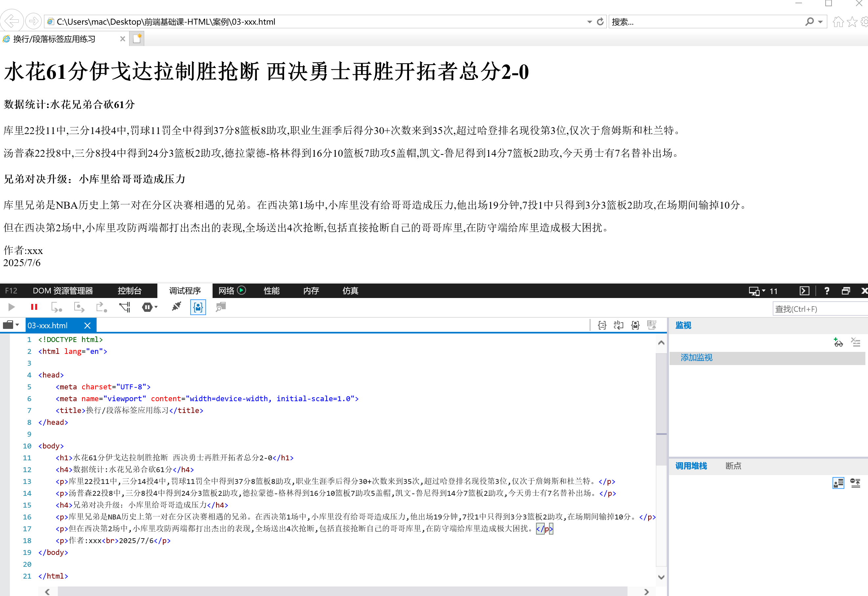868x596 pixels.
Task: Open exception behavior dropdown arrow
Action: 156,307
